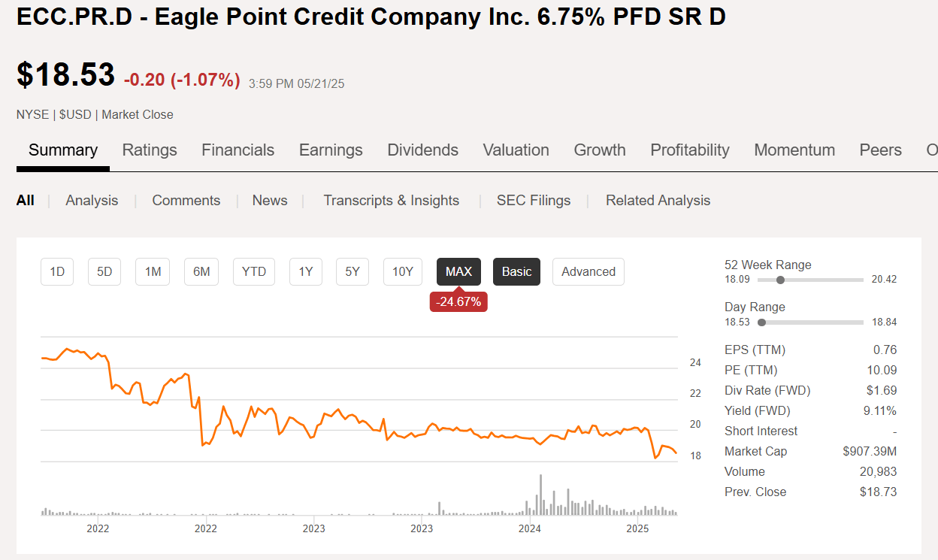Switch to the Dividends tab
This screenshot has height=560, width=938.
[x=422, y=150]
